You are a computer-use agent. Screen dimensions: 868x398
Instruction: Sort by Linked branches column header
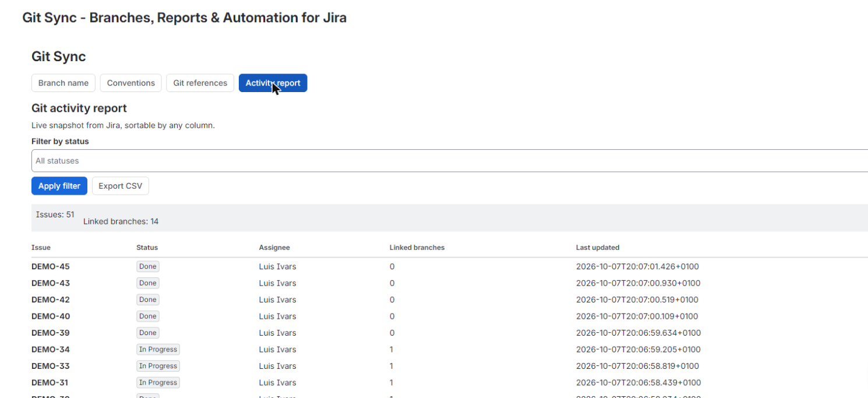pyautogui.click(x=417, y=248)
